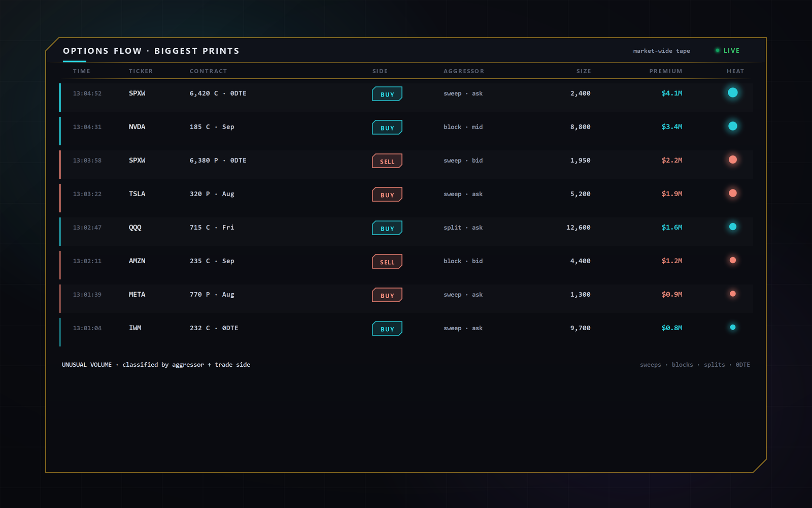Sort by the TIME column header

coord(82,71)
